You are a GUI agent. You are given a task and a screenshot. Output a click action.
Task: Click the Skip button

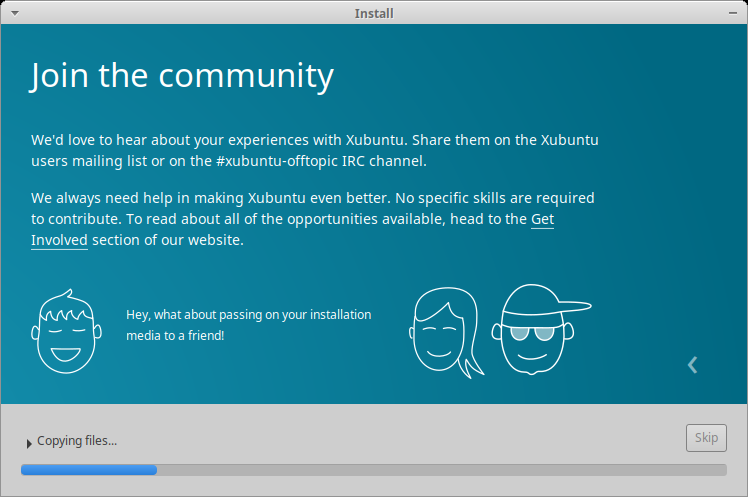click(x=706, y=438)
